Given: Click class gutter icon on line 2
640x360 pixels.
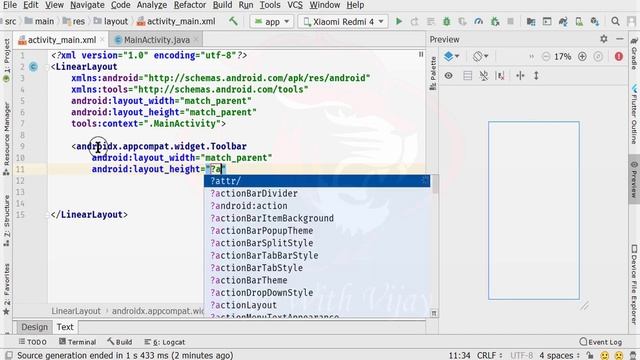Looking at the screenshot, I should click(33, 67).
